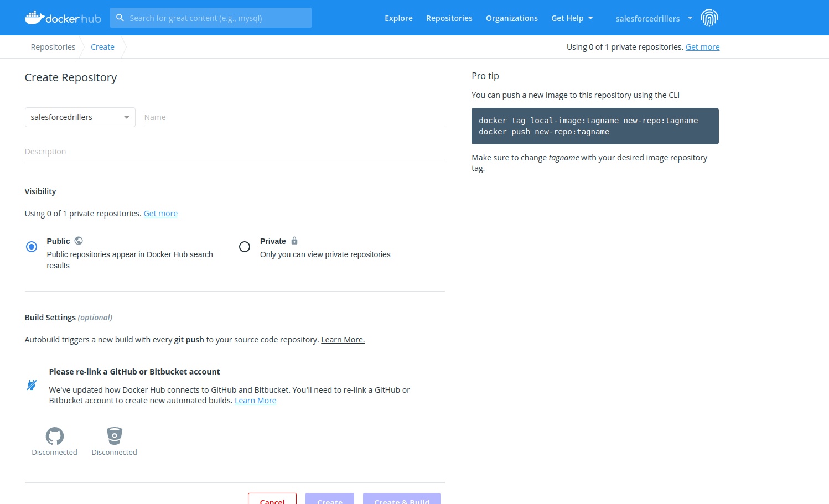Click the Create & Build button
This screenshot has width=829, height=504.
(402, 499)
